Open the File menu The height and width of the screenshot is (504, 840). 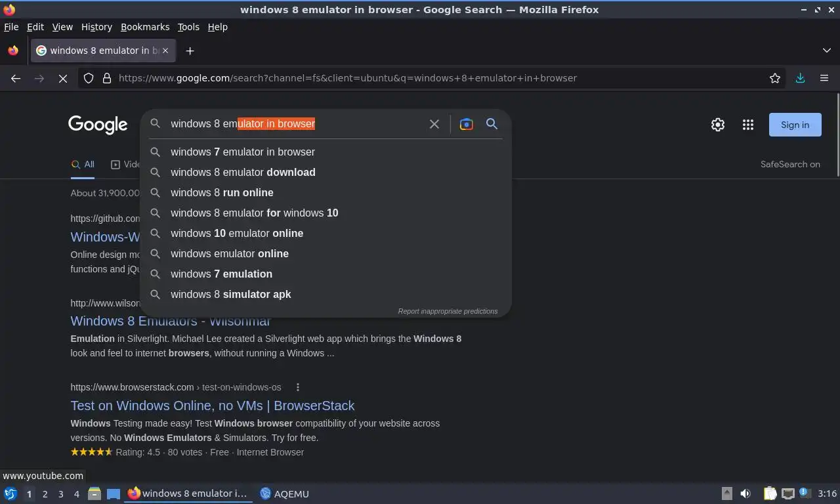11,27
